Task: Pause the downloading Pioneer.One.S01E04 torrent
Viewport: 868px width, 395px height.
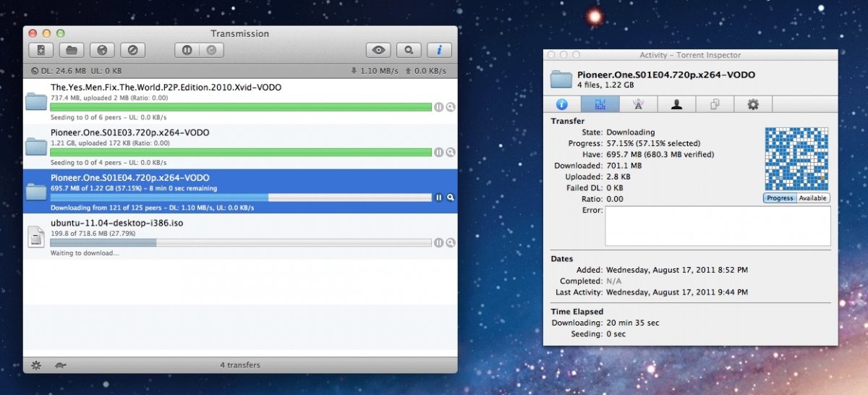Action: pyautogui.click(x=438, y=197)
